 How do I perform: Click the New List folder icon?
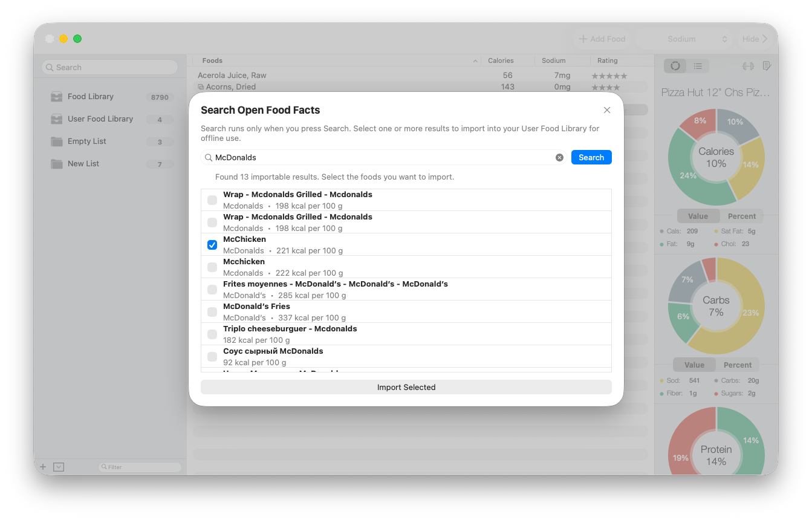point(57,164)
